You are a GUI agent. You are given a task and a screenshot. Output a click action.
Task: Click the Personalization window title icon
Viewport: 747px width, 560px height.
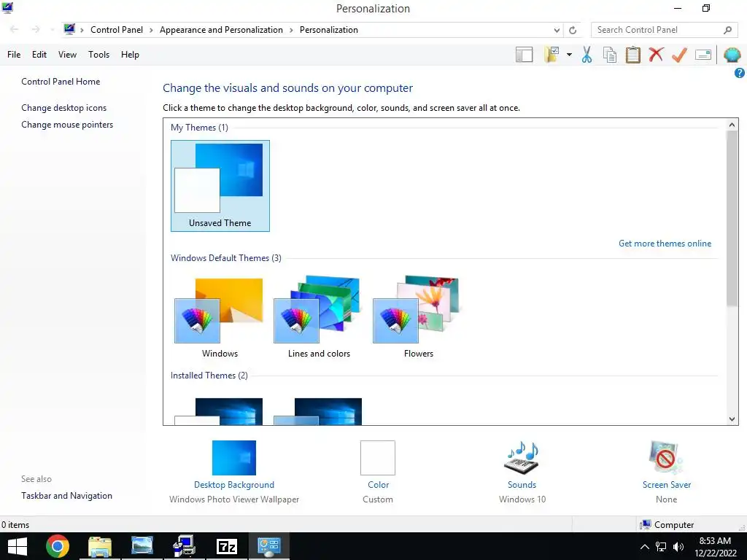tap(7, 7)
